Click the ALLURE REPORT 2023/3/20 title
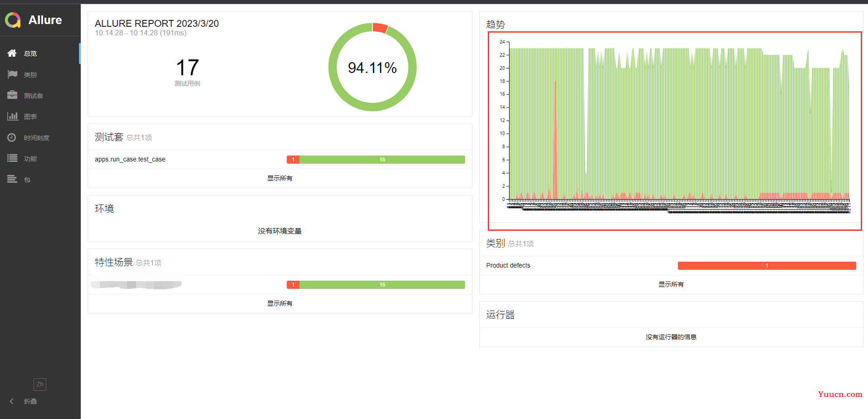The width and height of the screenshot is (868, 419). point(157,23)
